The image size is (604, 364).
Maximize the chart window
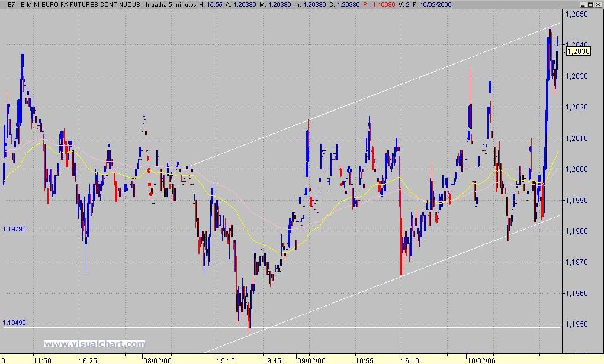point(590,4)
